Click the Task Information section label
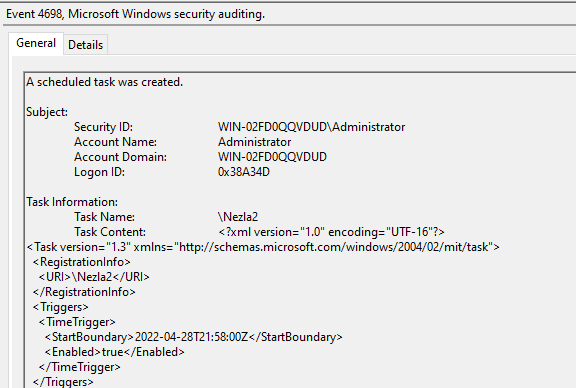576x388 pixels. pyautogui.click(x=72, y=202)
